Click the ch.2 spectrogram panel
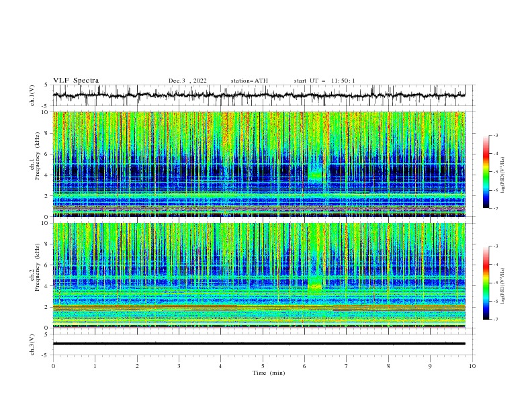Image resolution: width=532 pixels, height=411 pixels. 259,275
